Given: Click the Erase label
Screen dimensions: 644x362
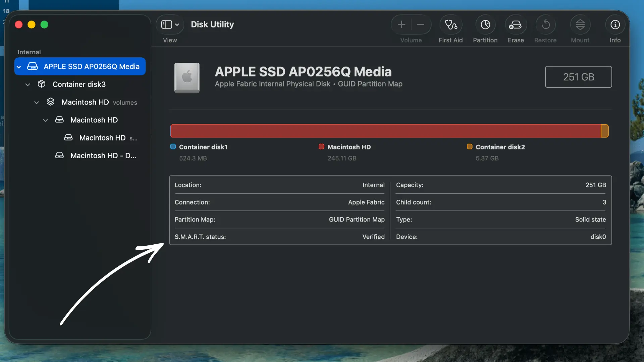Looking at the screenshot, I should [516, 40].
